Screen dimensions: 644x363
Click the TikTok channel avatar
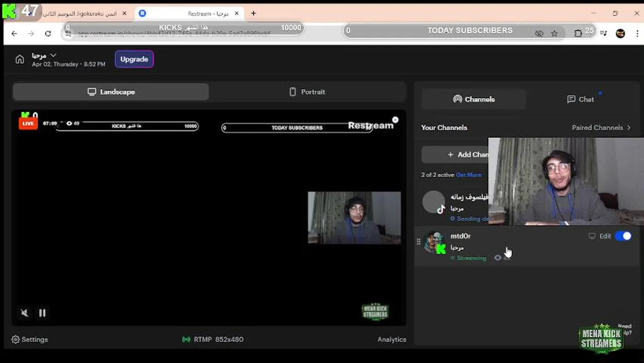(434, 202)
